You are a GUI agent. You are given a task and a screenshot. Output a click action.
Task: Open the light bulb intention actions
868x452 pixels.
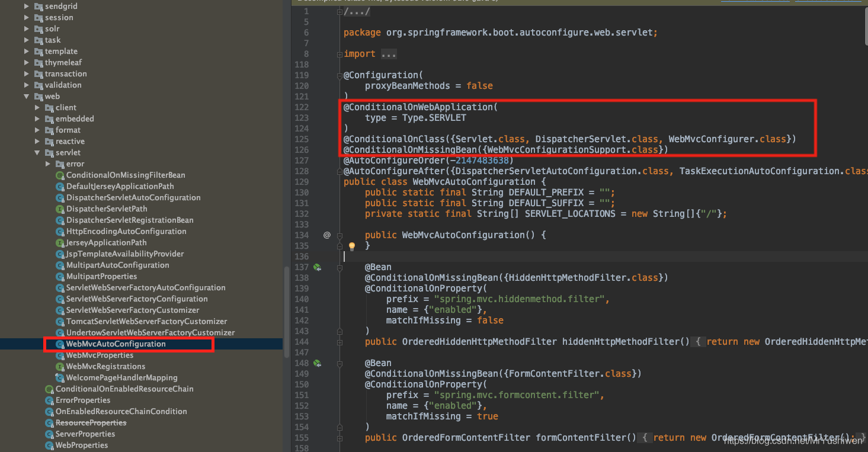pyautogui.click(x=351, y=246)
